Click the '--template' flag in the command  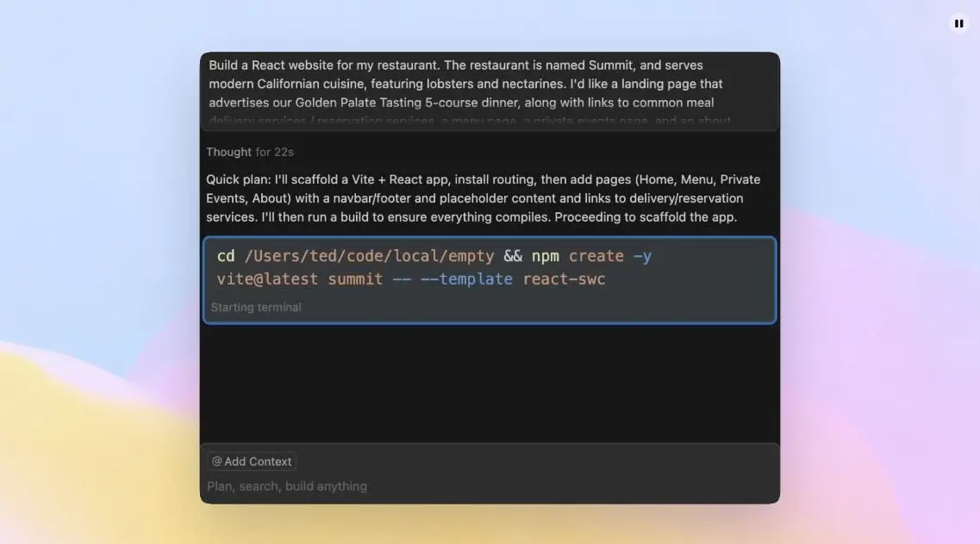coord(465,279)
